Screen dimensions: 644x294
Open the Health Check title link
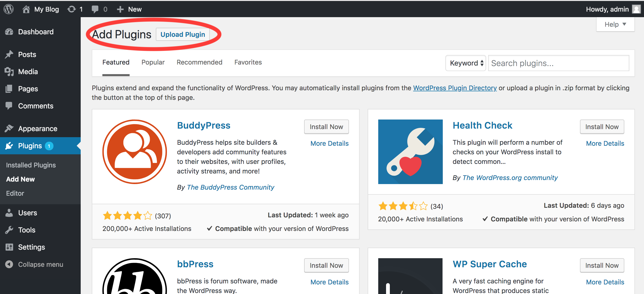click(x=482, y=126)
